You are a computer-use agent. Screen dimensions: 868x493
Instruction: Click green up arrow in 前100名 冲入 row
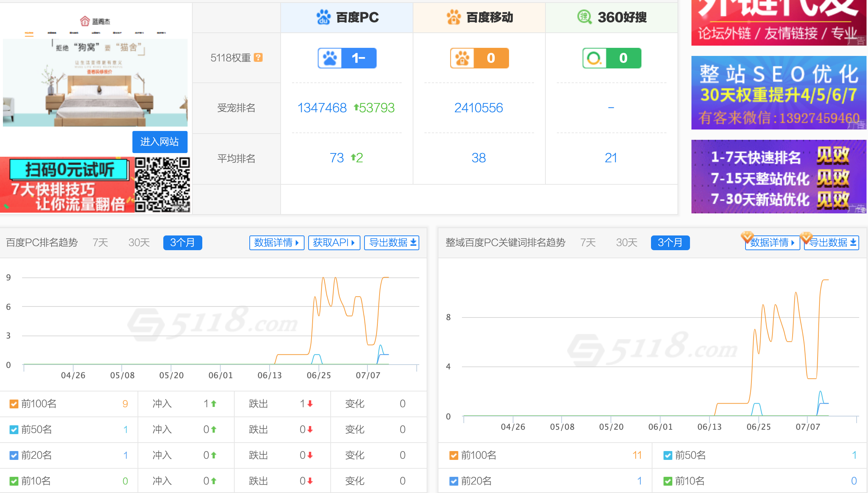pyautogui.click(x=213, y=404)
